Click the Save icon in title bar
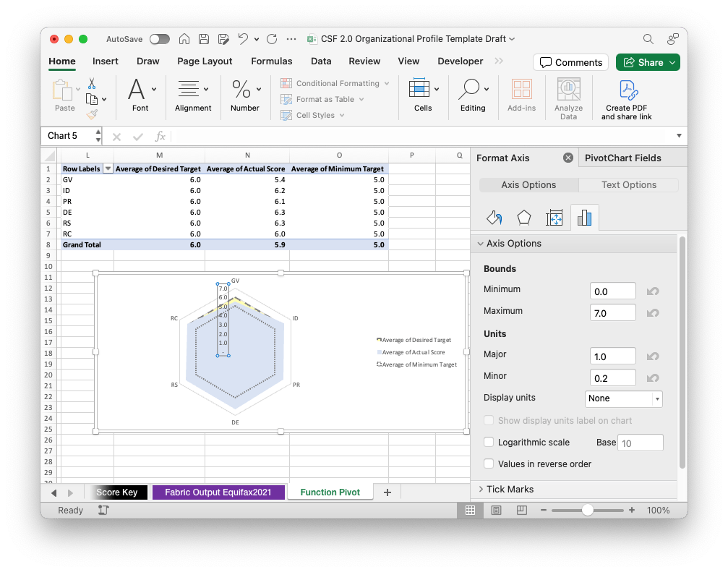The height and width of the screenshot is (572, 728). 204,39
